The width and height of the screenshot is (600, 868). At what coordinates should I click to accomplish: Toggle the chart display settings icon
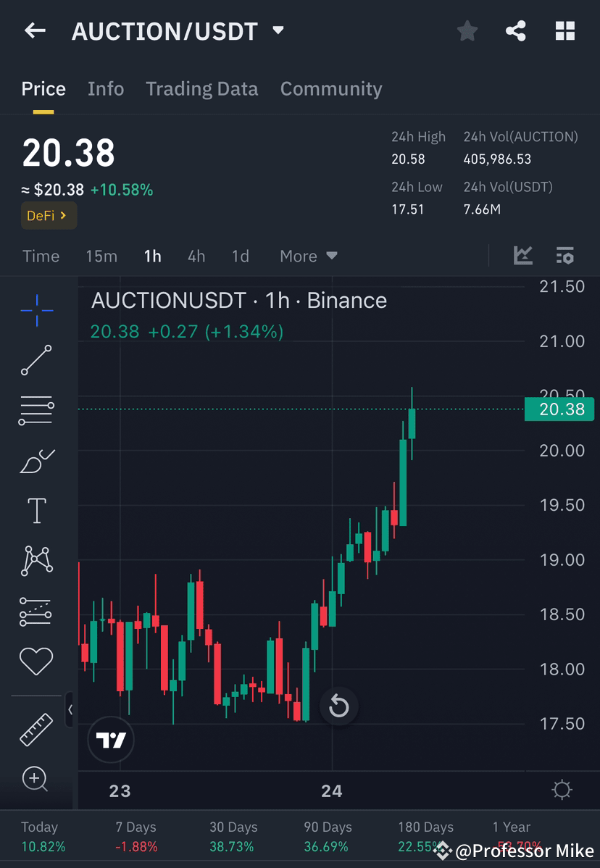pyautogui.click(x=565, y=256)
